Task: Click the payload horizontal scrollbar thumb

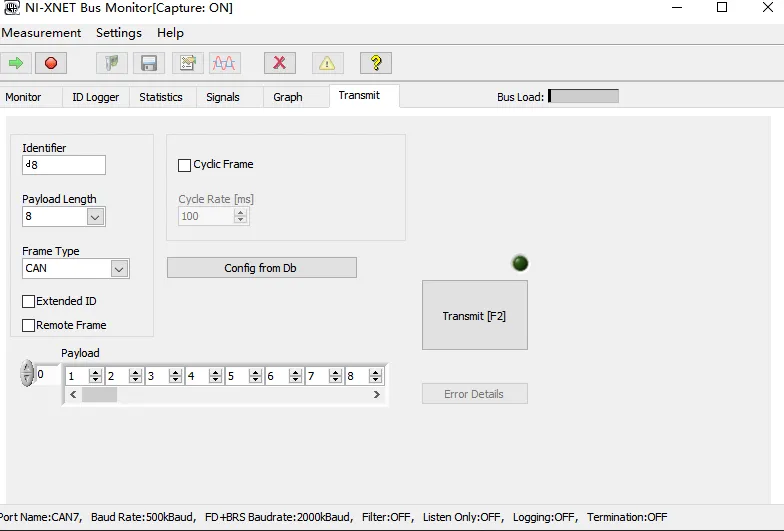Action: (x=100, y=394)
